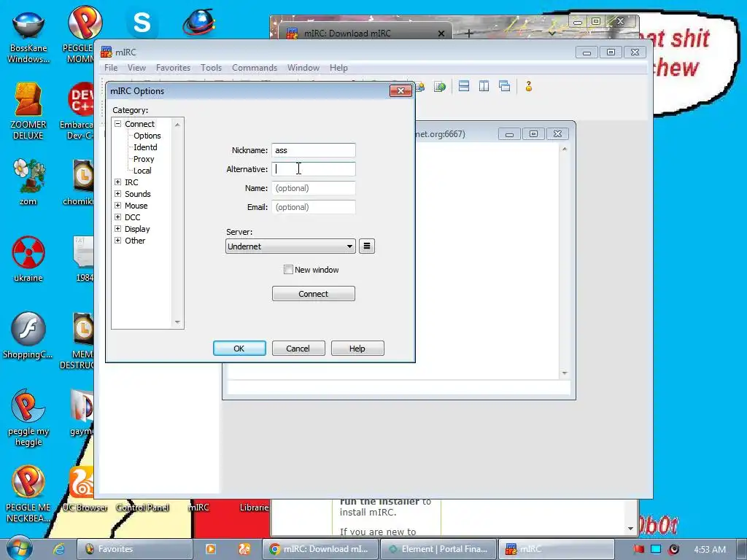This screenshot has height=560, width=747.
Task: Switch to the mIRC Download Chrome taskbar button
Action: click(320, 549)
